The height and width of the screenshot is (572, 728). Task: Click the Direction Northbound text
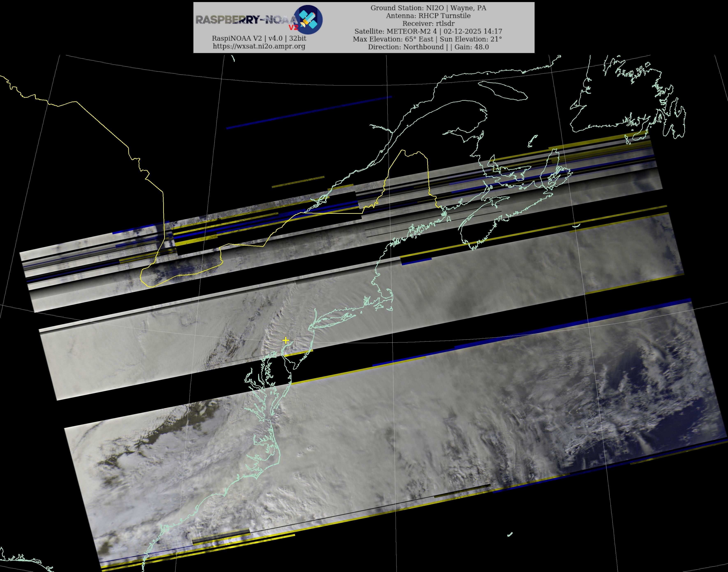point(406,47)
